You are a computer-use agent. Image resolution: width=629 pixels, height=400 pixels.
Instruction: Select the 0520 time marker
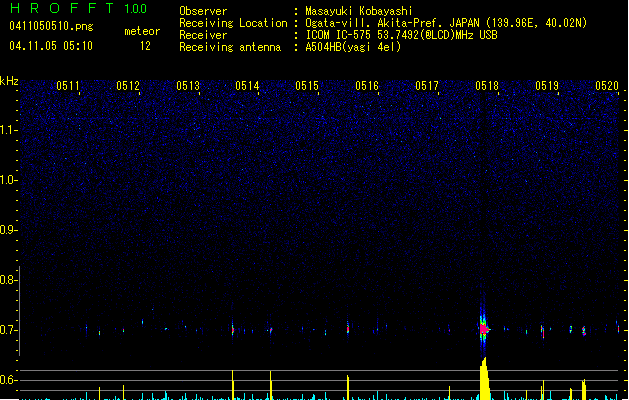point(607,87)
